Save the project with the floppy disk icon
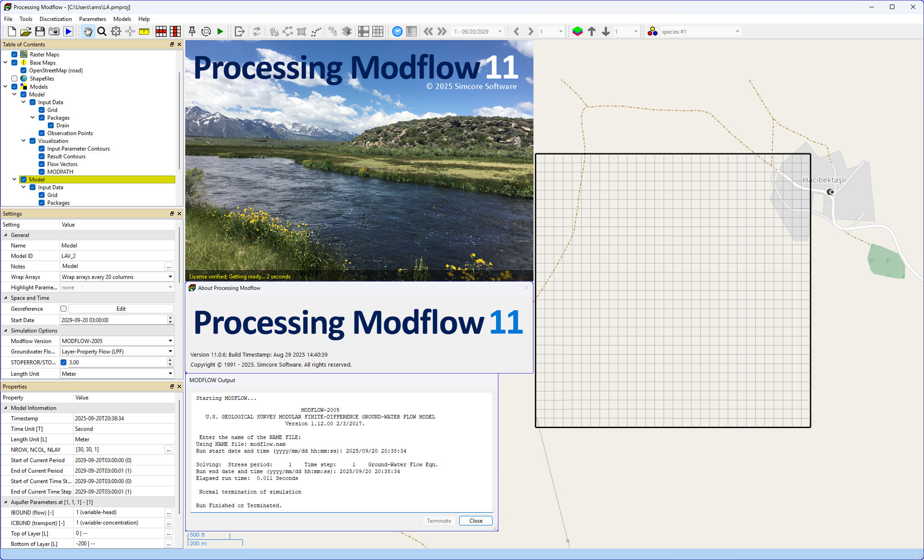Image resolution: width=924 pixels, height=560 pixels. coord(40,31)
